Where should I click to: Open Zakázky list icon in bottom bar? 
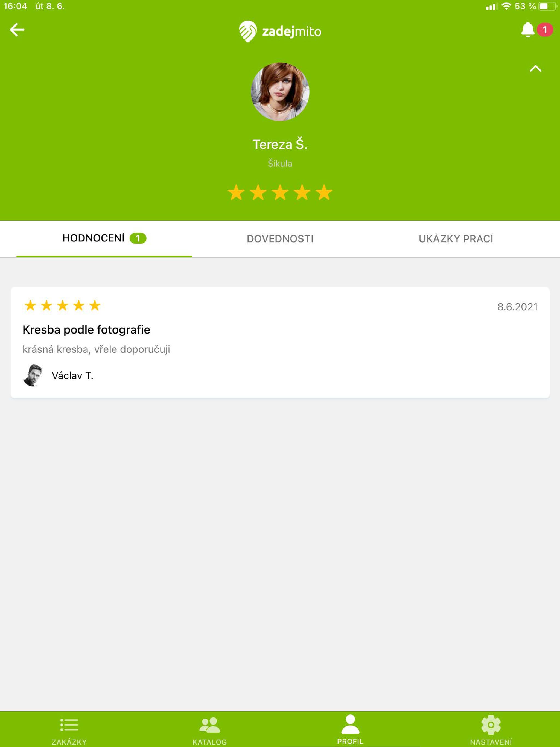click(x=69, y=724)
